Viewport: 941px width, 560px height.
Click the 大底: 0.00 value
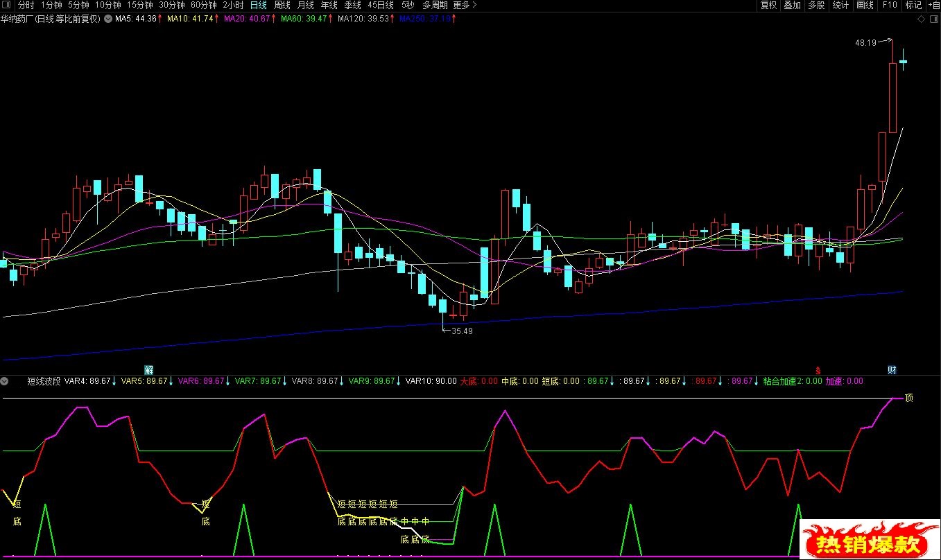click(x=479, y=381)
